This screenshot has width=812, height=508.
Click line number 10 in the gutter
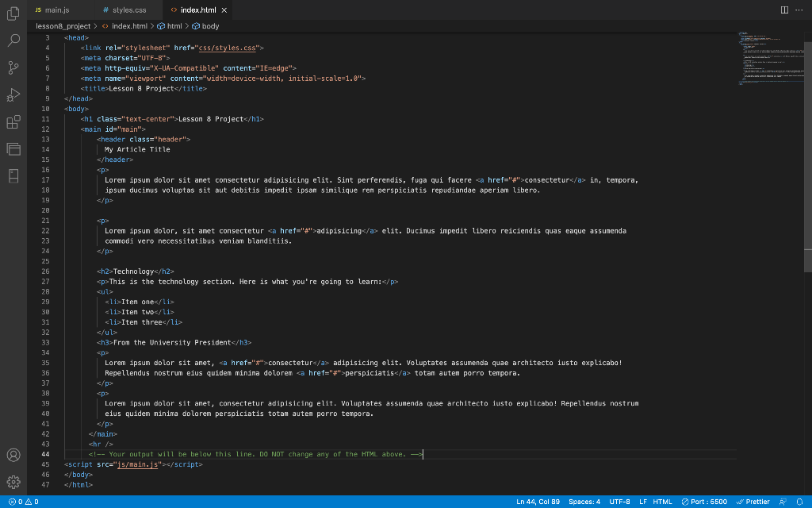click(x=45, y=109)
